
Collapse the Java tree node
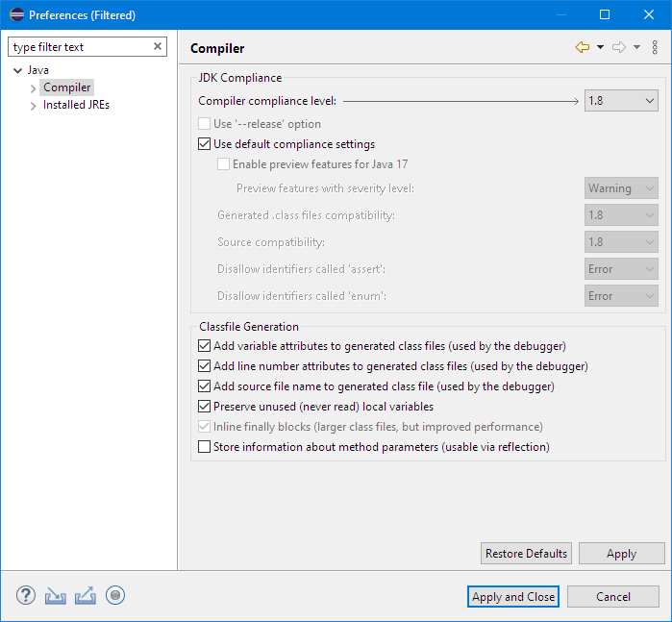(x=17, y=71)
